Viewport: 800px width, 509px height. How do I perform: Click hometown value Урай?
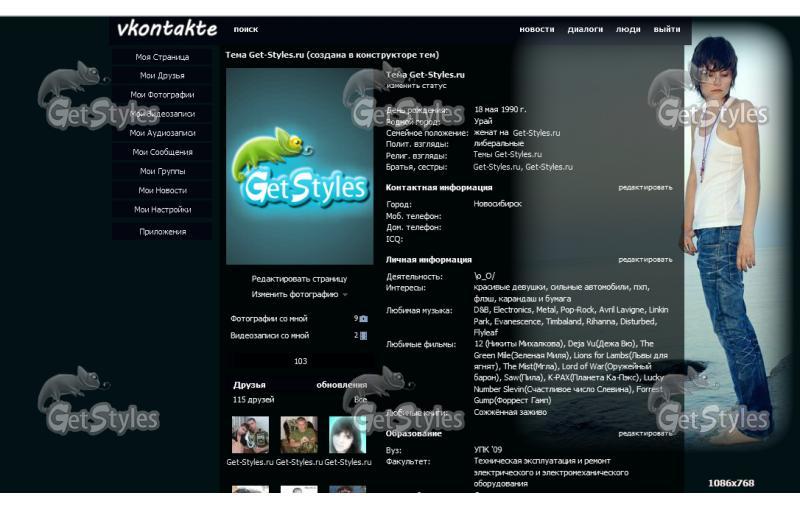click(x=483, y=121)
